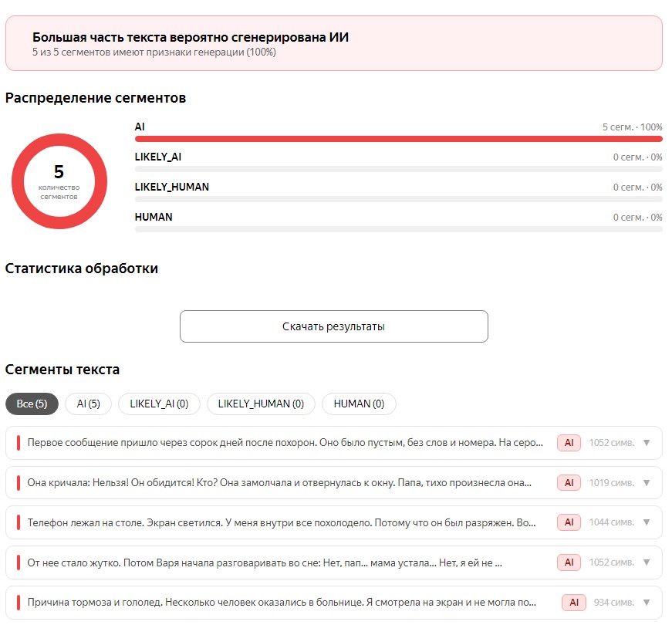Open the 'Телефон лежал на столе' segment text

tap(282, 522)
